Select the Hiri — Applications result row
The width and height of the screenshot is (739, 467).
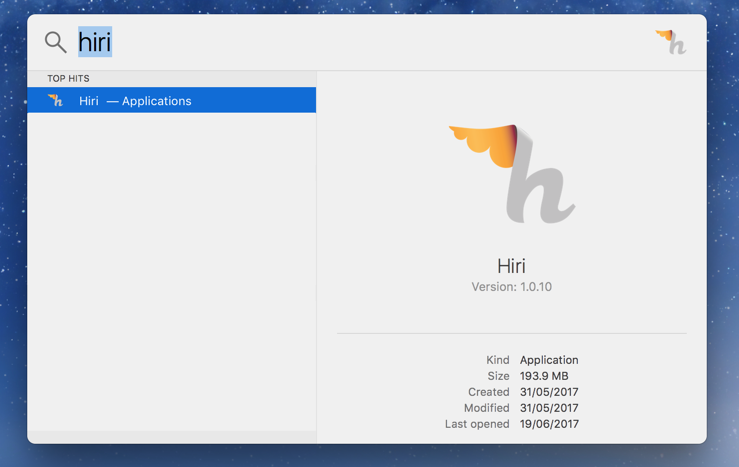172,100
